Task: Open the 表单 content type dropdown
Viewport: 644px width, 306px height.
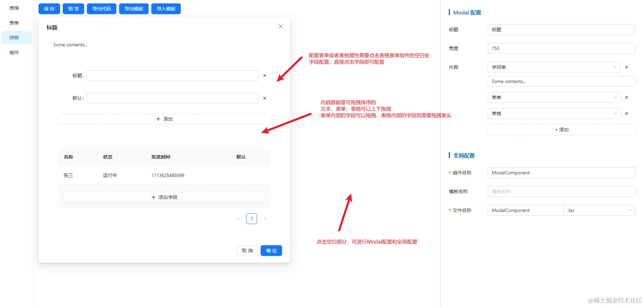Action: coord(554,97)
